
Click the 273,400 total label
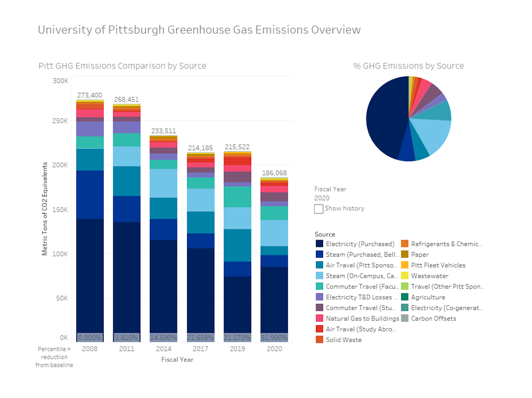point(90,95)
